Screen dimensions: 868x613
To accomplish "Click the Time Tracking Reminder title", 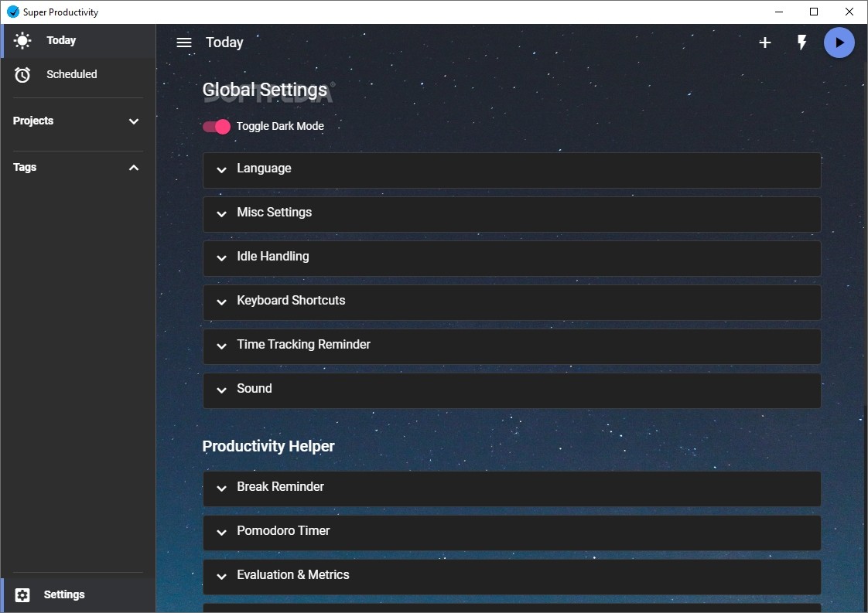I will pyautogui.click(x=304, y=345).
